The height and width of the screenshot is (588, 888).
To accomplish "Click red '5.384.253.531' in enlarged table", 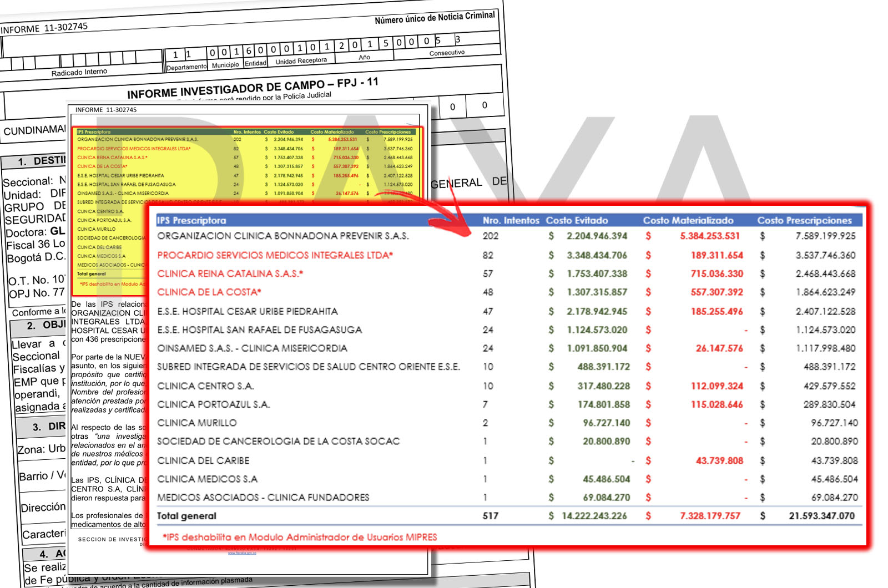I will (710, 236).
